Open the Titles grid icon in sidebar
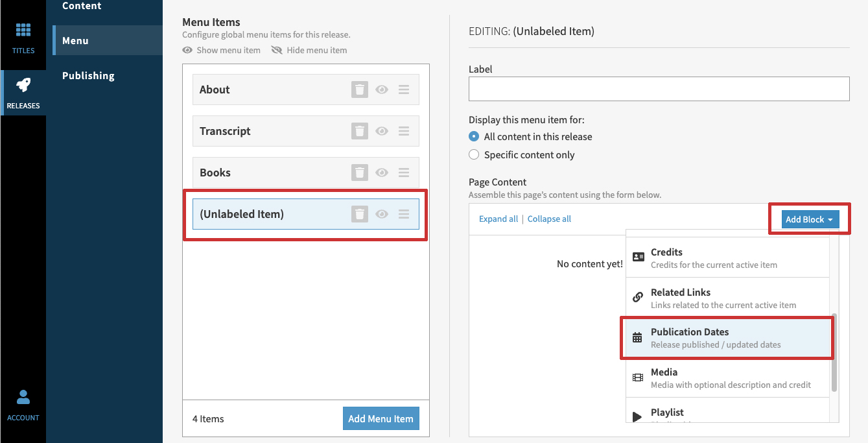Viewport: 868px width, 443px height. (23, 30)
